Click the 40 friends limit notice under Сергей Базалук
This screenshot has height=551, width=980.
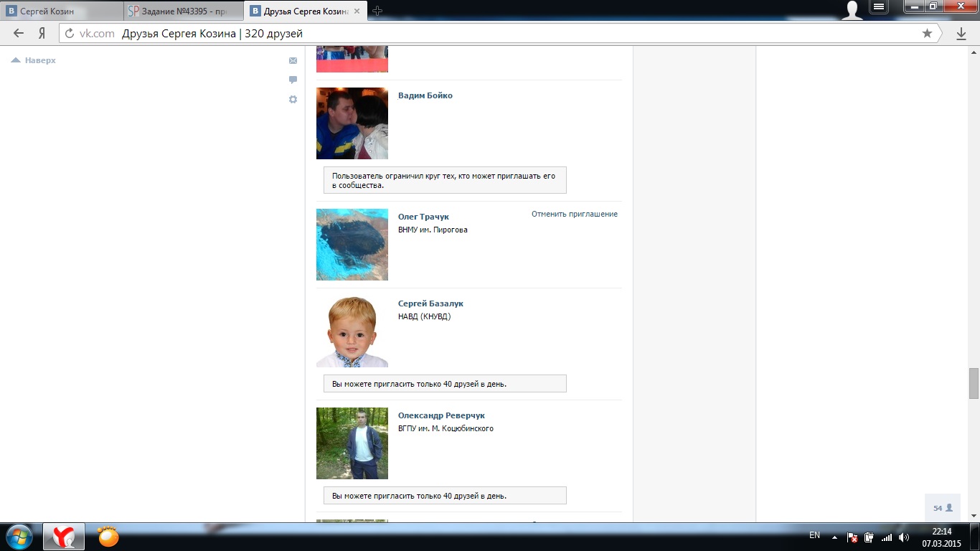(x=445, y=384)
